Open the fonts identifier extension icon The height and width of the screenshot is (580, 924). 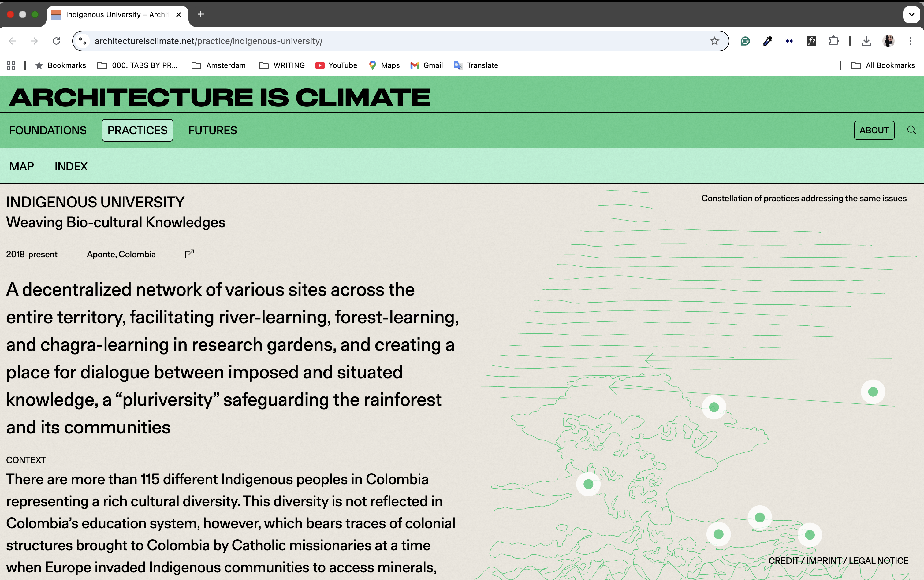coord(811,41)
